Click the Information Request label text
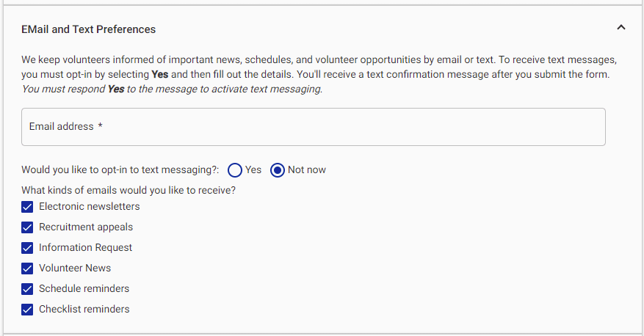This screenshot has height=336, width=644. point(85,248)
